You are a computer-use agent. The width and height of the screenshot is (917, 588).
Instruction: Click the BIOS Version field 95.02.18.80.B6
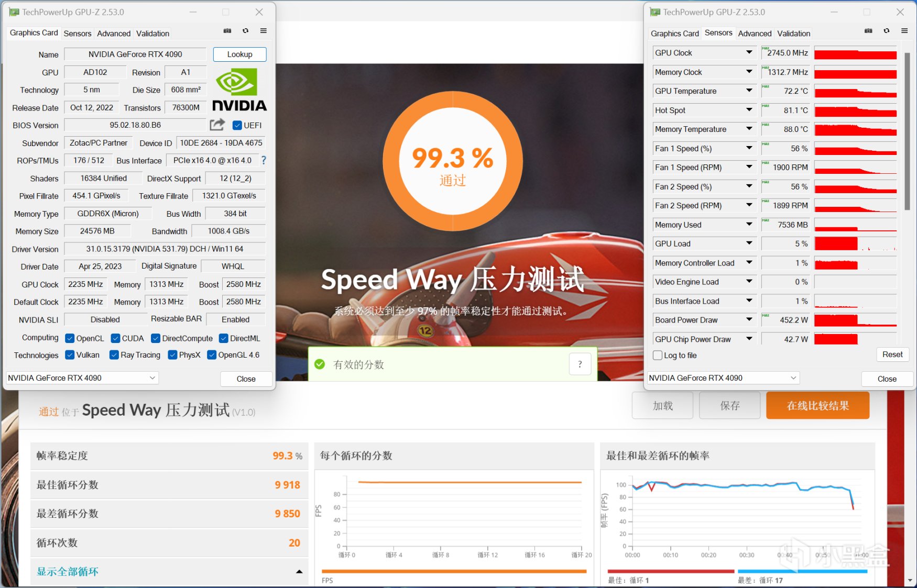[x=135, y=125]
